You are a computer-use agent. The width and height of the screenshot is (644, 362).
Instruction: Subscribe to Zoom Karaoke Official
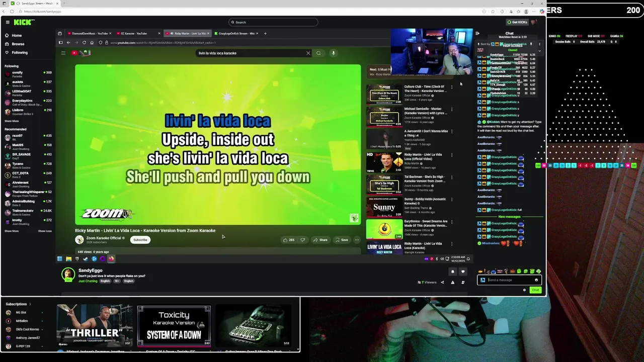[140, 240]
